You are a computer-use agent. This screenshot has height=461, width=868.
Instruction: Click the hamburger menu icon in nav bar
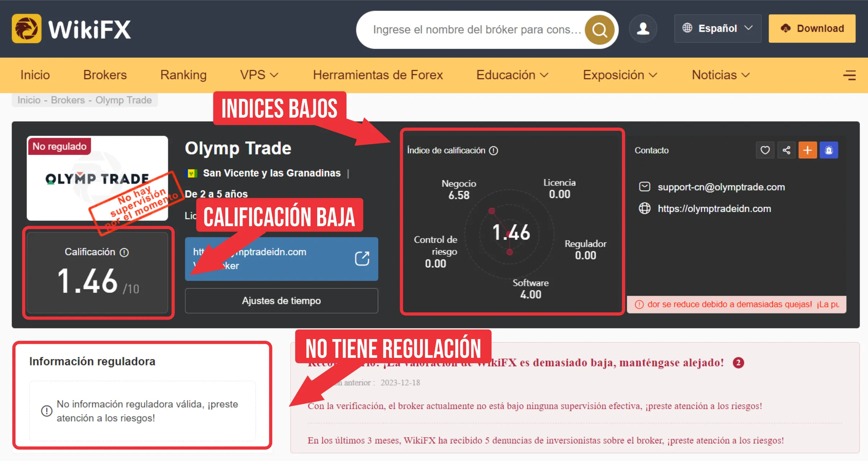(x=850, y=75)
